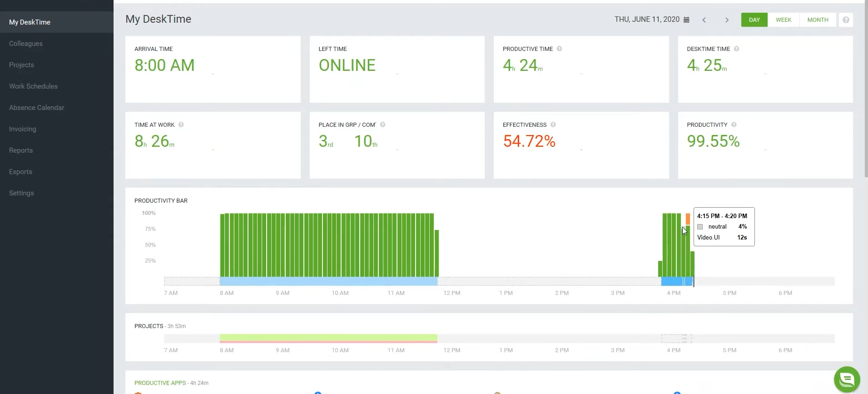The image size is (868, 394).
Task: Click the neutral legend square in tooltip
Action: pos(700,227)
